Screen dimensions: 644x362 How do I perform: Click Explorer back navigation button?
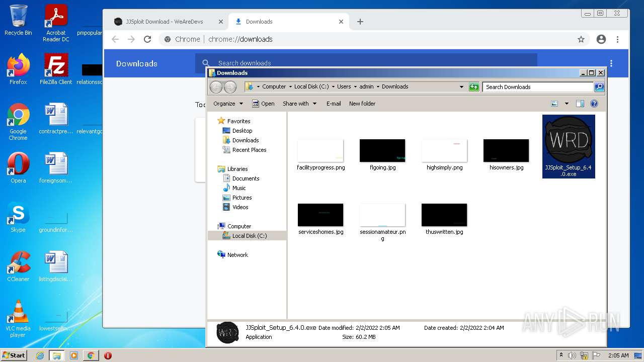[x=216, y=87]
